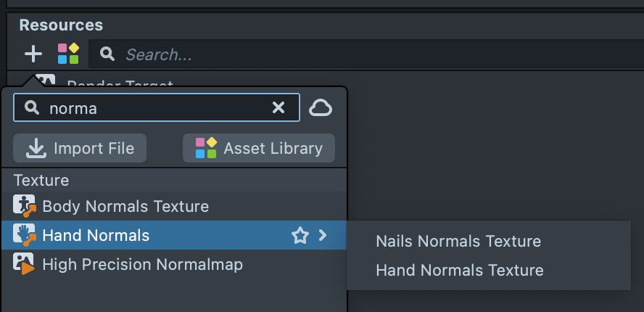Image resolution: width=644 pixels, height=312 pixels.
Task: Click the hand icon next to Hand Normals
Action: point(25,235)
